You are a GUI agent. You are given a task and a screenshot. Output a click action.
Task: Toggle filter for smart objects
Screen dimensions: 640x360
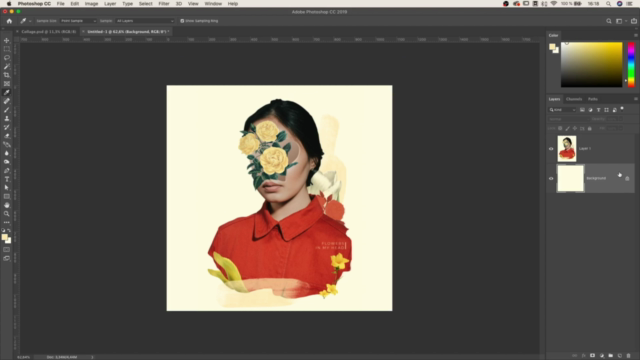click(x=614, y=110)
